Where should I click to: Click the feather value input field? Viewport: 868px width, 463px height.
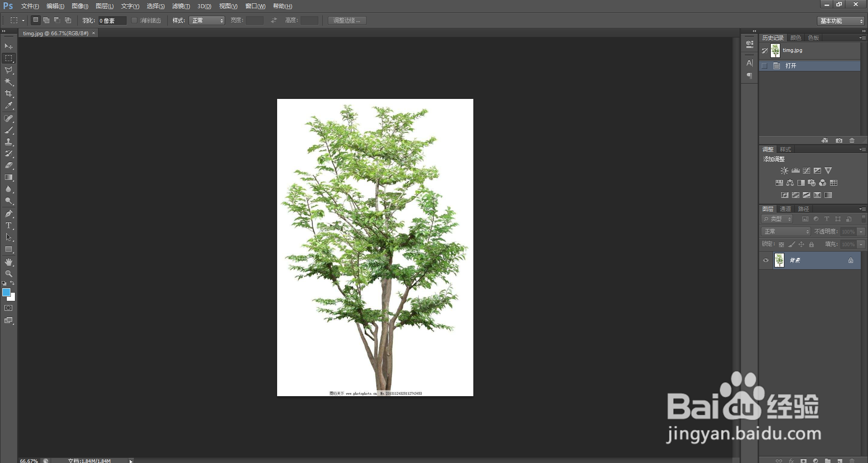[112, 21]
